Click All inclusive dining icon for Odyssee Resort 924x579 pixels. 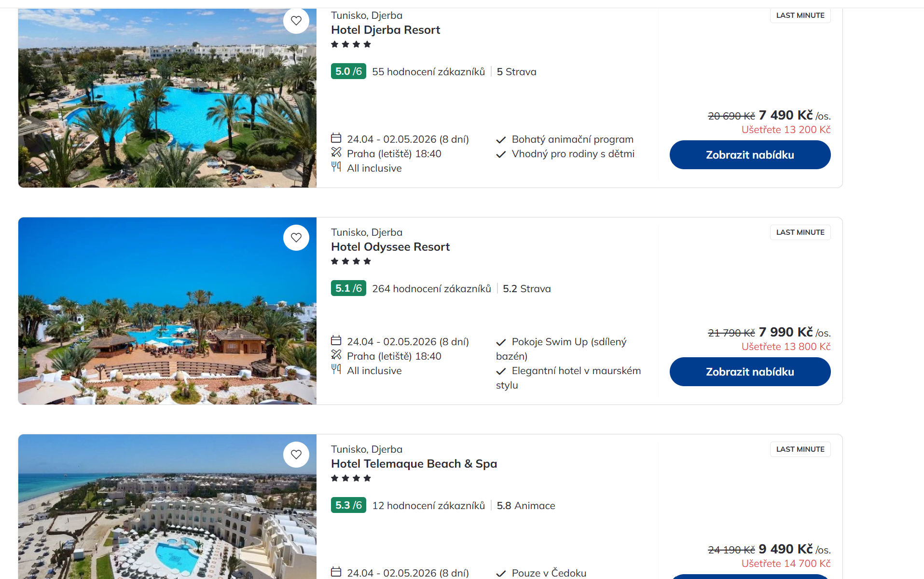coord(336,369)
